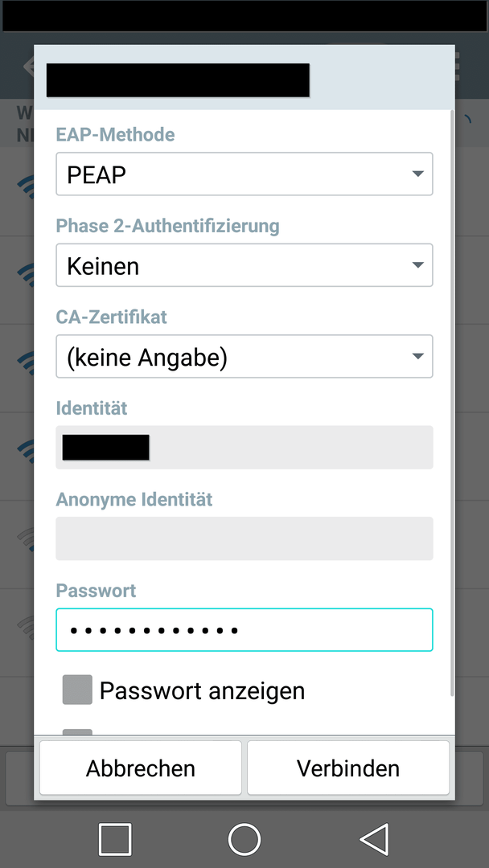Enable the Passwort anzeigen checkbox
489x868 pixels.
[x=77, y=690]
